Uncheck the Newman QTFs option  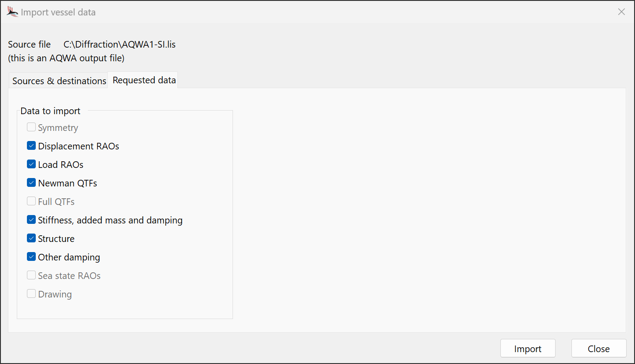pos(31,183)
